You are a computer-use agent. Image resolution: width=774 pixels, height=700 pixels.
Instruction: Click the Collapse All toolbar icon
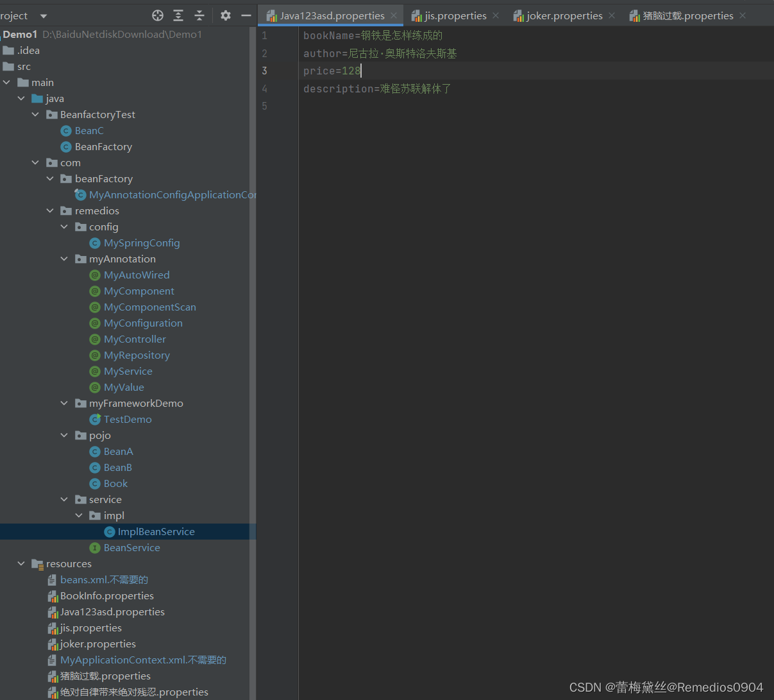point(199,15)
